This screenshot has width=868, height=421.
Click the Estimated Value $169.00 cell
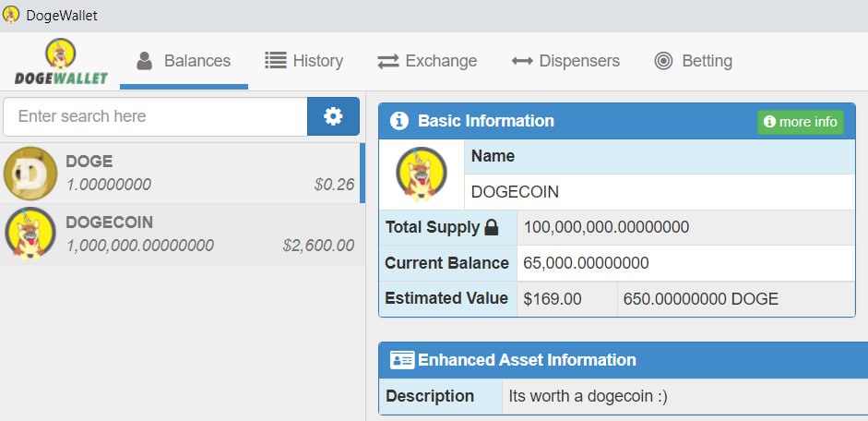point(567,299)
